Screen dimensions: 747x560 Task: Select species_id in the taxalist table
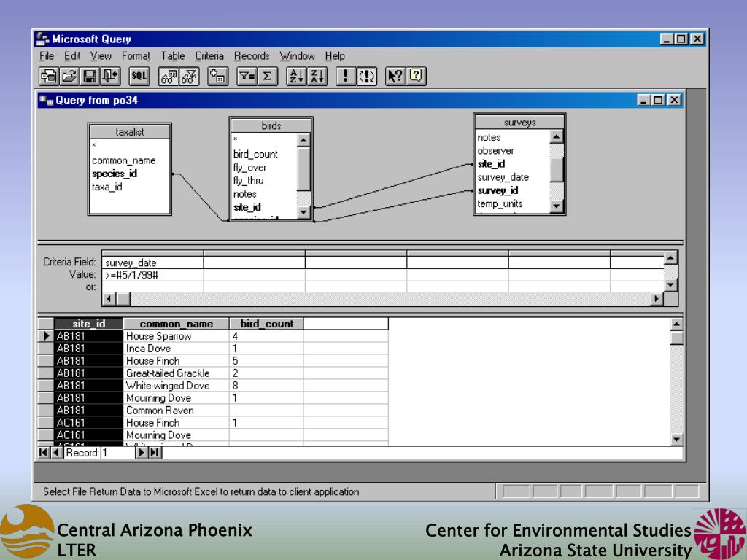pos(115,174)
